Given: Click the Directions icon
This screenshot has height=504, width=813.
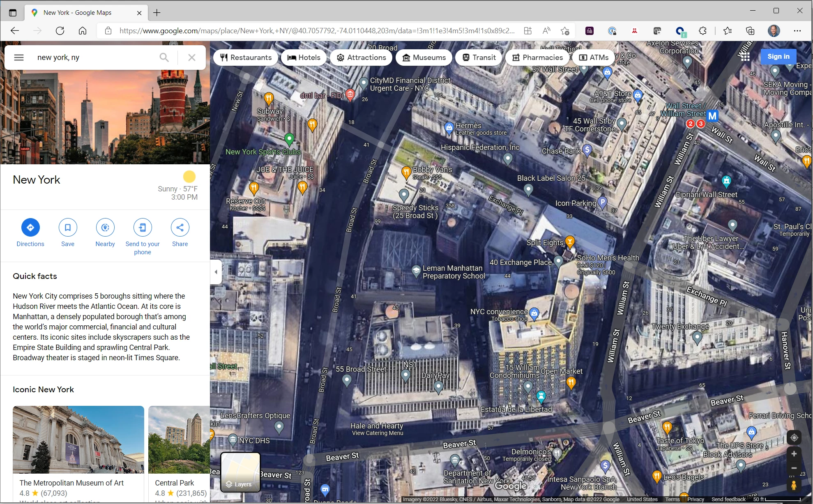Looking at the screenshot, I should coord(30,228).
